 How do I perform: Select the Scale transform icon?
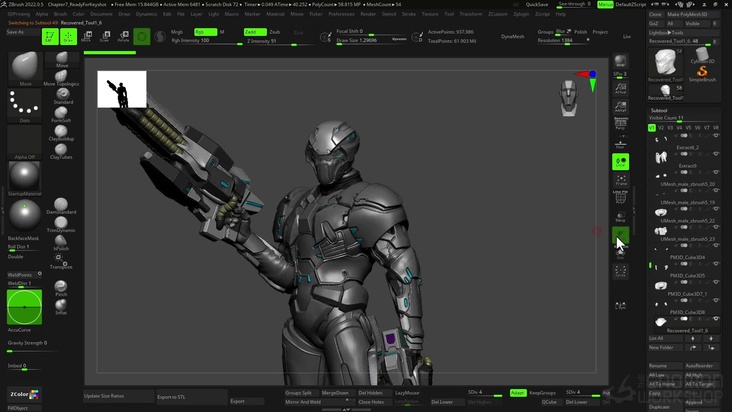[105, 36]
